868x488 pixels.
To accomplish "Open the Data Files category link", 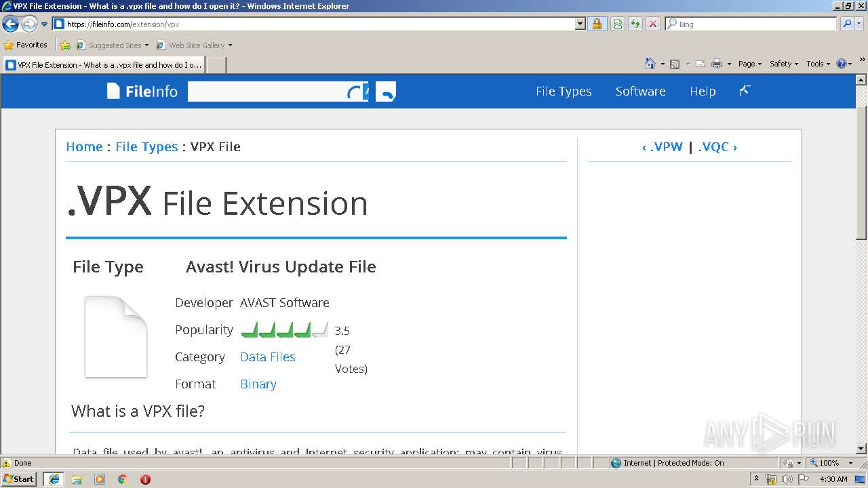I will [268, 357].
